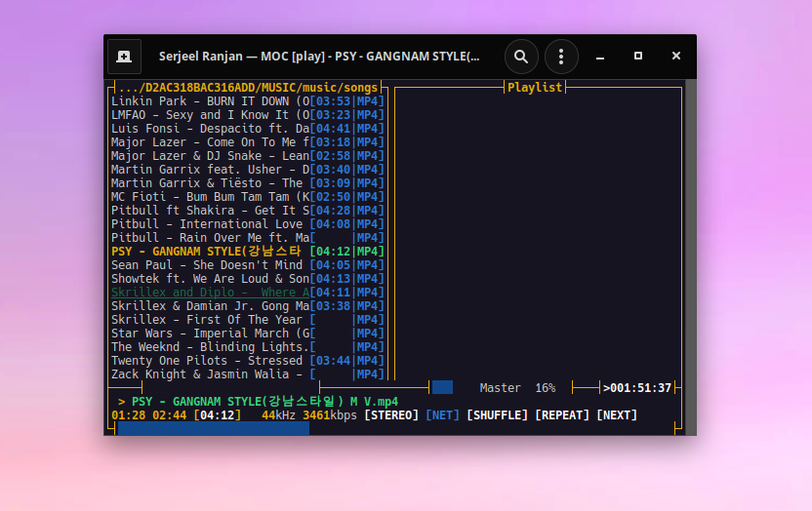This screenshot has width=812, height=511.
Task: Select highlighted Skrillex and Diplo - Where A
Action: 248,293
